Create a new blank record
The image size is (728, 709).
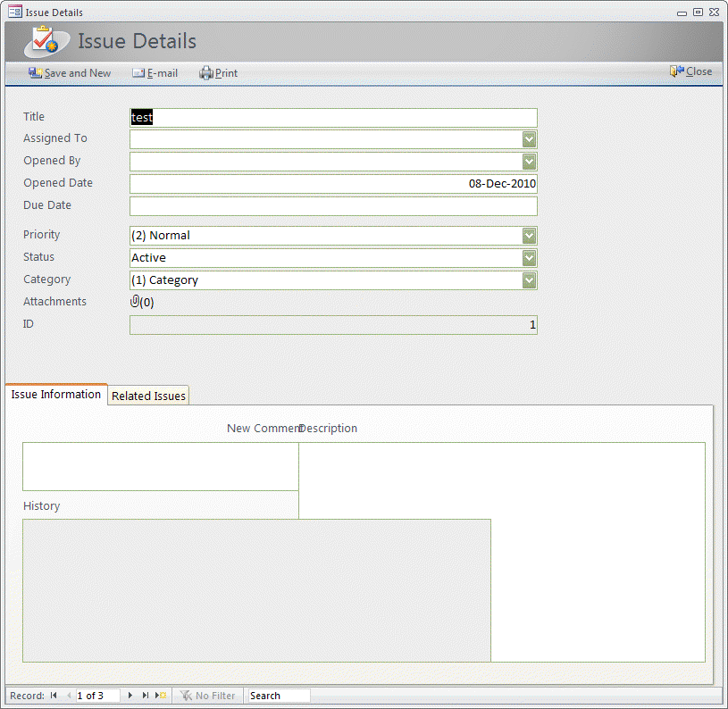point(161,695)
